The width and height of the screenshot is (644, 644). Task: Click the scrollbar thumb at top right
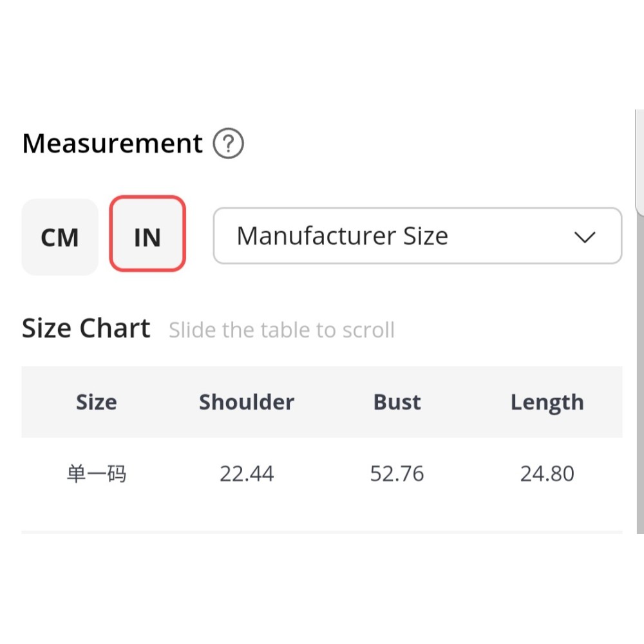pyautogui.click(x=639, y=161)
